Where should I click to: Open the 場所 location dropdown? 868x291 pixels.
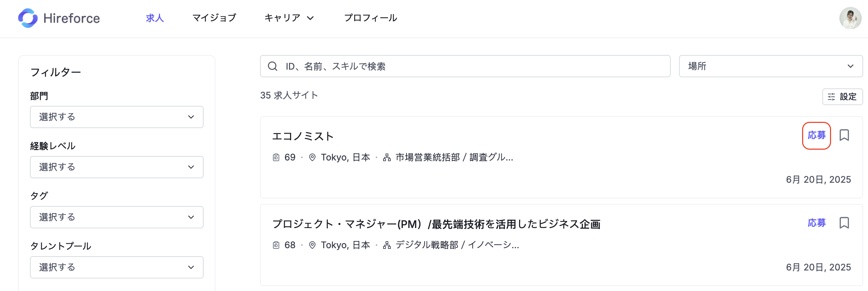(x=771, y=66)
